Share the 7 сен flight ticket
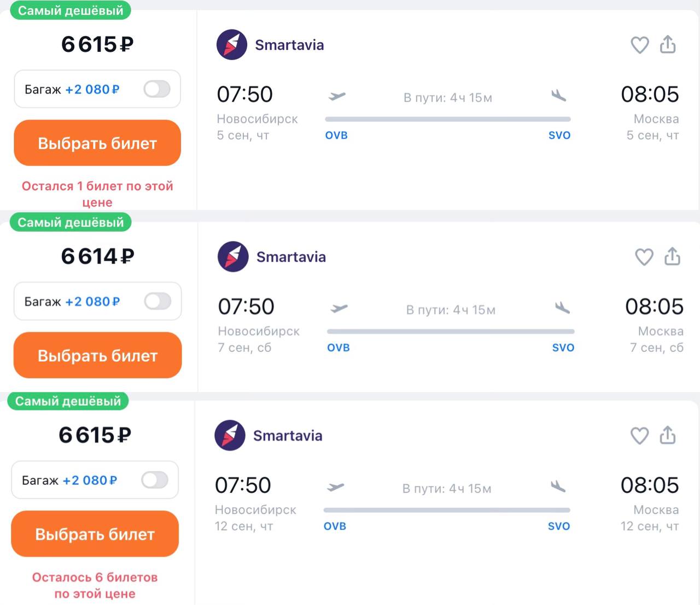Viewport: 700px width, 605px height. pos(672,256)
